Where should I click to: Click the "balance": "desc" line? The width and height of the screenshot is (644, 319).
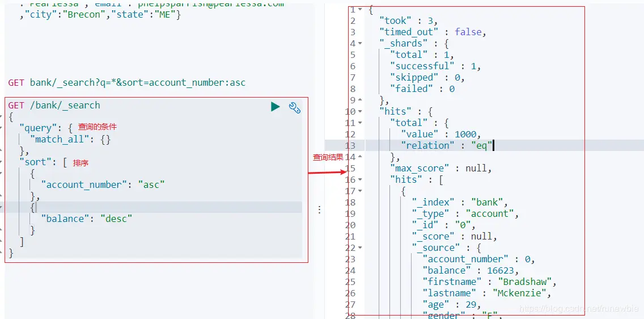coord(87,219)
